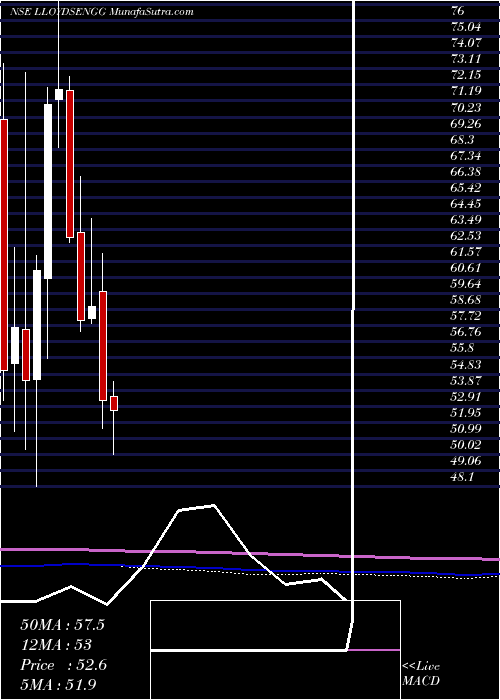The height and width of the screenshot is (700, 500).
Task: Select the 61.57 price axis label
Action: tap(466, 252)
